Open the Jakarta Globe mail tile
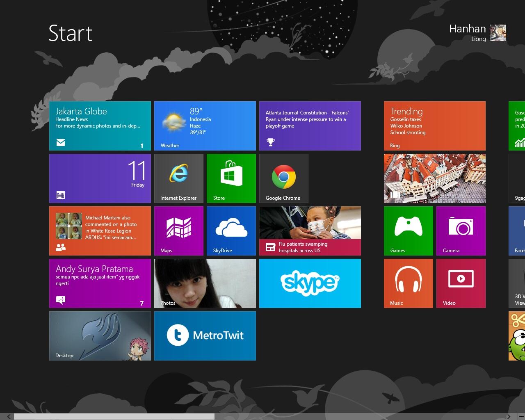Image resolution: width=525 pixels, height=420 pixels. pyautogui.click(x=100, y=126)
